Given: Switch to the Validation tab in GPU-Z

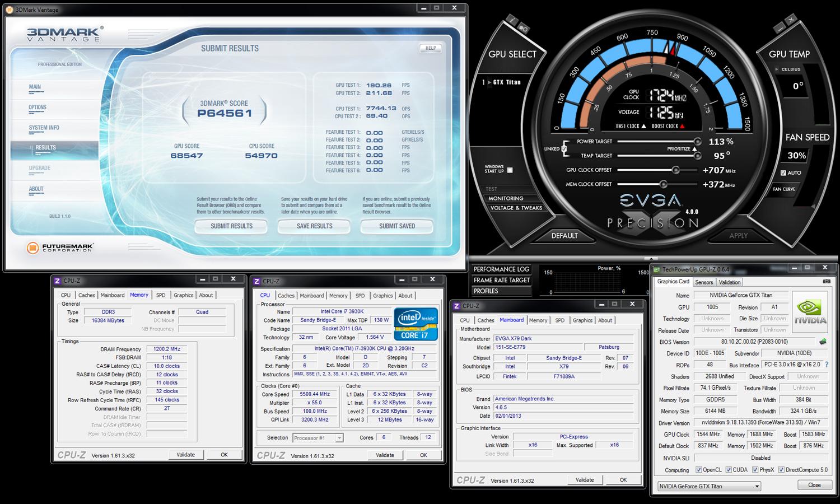Looking at the screenshot, I should click(730, 282).
